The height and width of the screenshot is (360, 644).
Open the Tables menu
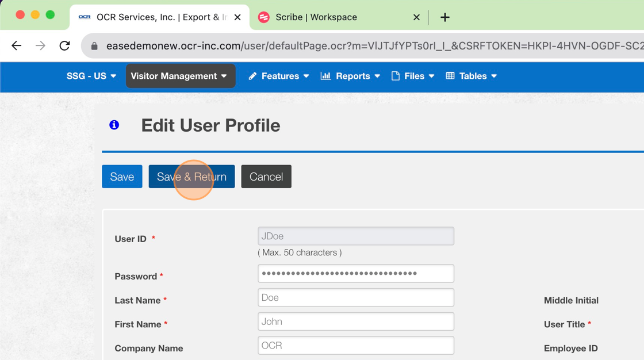471,76
